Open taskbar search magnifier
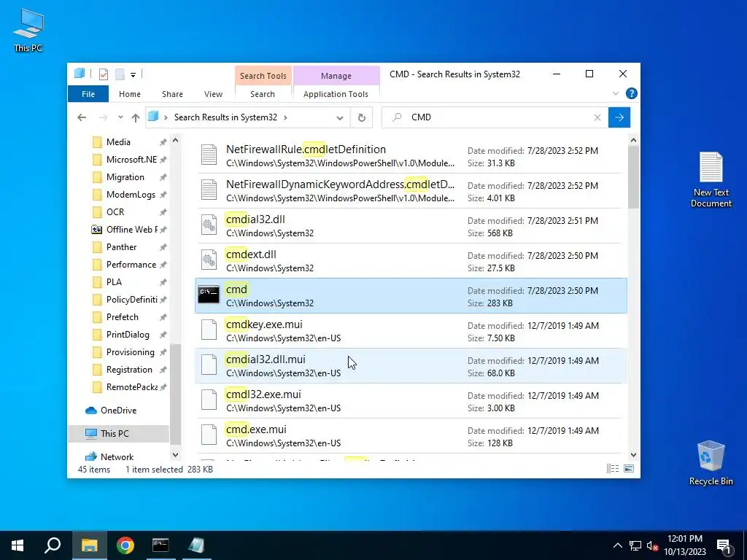The image size is (747, 560). coord(53,545)
